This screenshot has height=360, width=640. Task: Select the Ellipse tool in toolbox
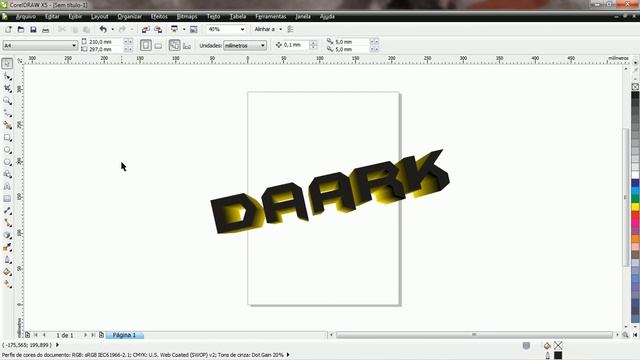click(x=7, y=150)
